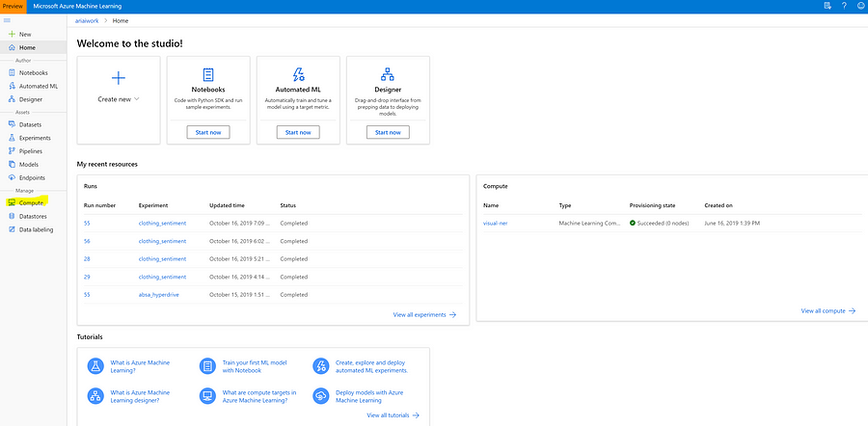Open Datasets text in the sidebar
This screenshot has height=426, width=868.
[x=31, y=124]
